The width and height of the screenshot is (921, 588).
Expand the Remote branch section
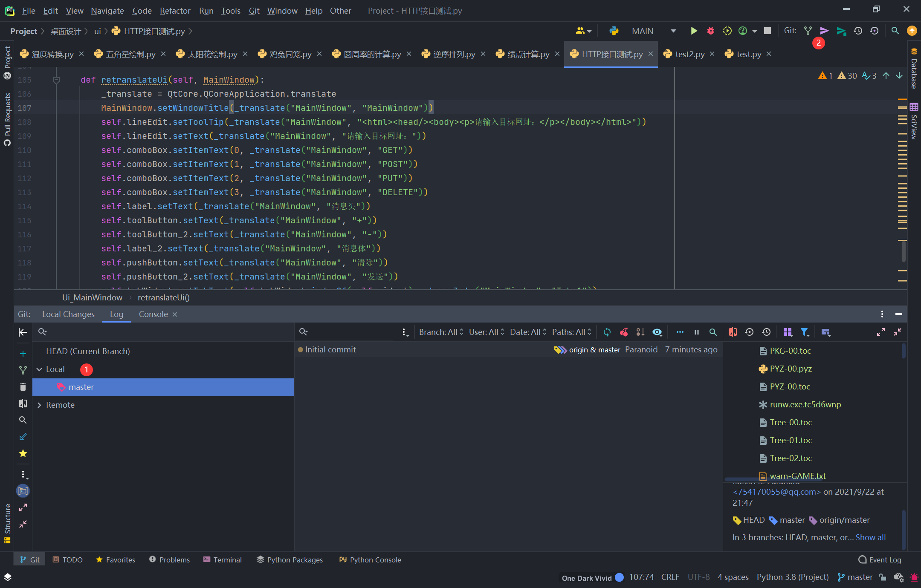40,405
